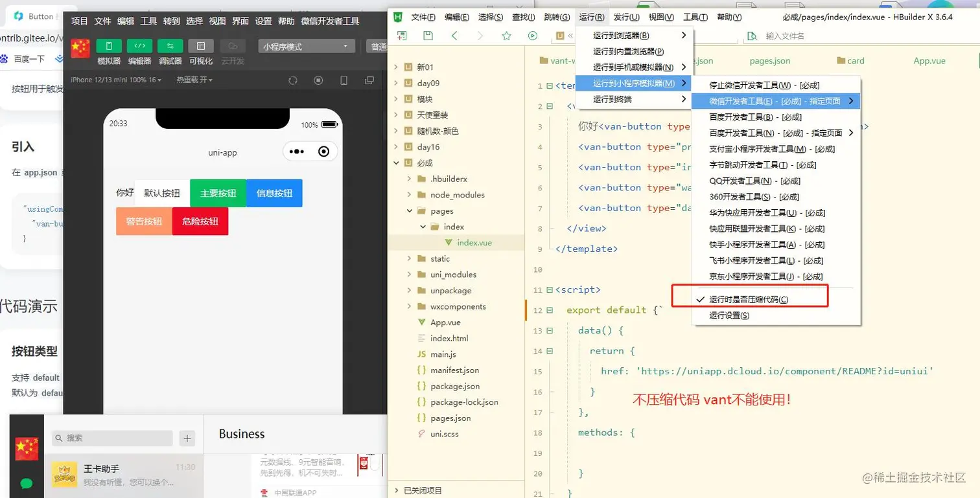Click the 王卡助手 avatar icon

tap(64, 475)
